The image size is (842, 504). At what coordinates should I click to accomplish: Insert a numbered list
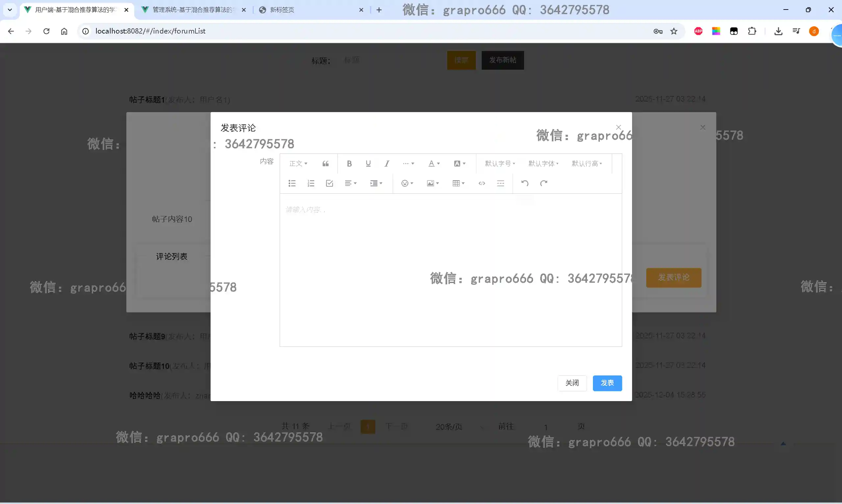pos(311,183)
